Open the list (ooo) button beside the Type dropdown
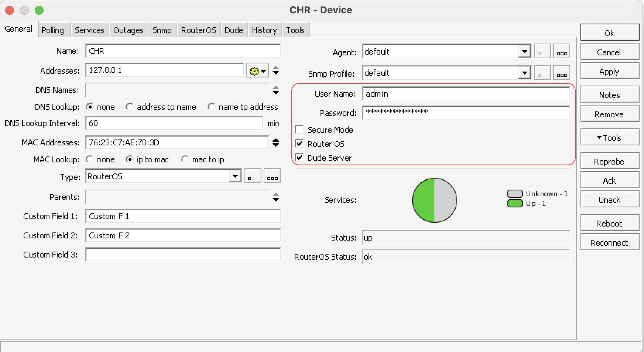 [x=272, y=176]
